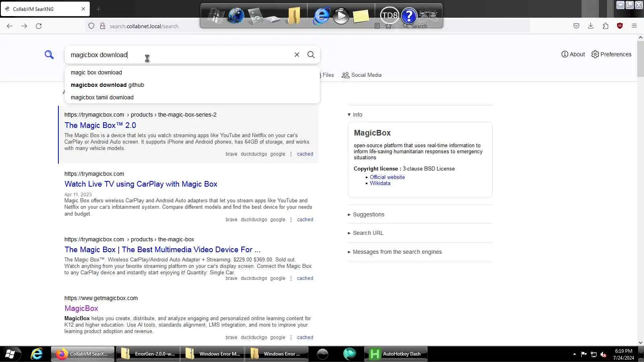Click the TD8 icon in the dock

point(389,16)
